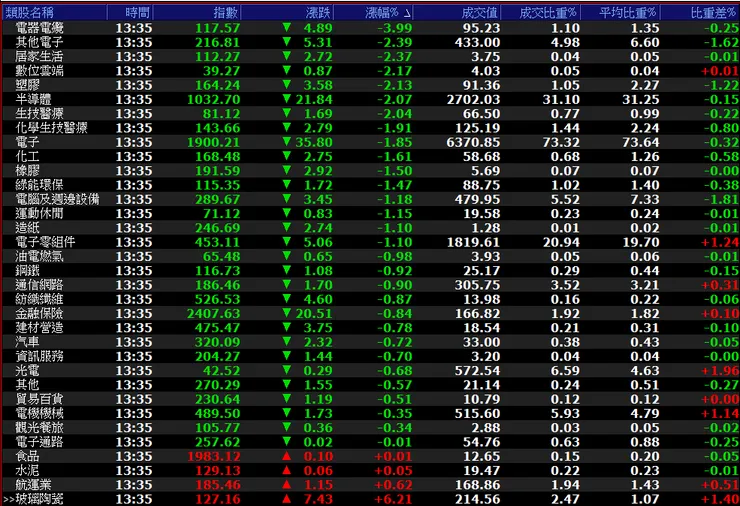Image resolution: width=740 pixels, height=506 pixels.
Task: Click the 光電 weight difference +1.96
Action: click(720, 371)
